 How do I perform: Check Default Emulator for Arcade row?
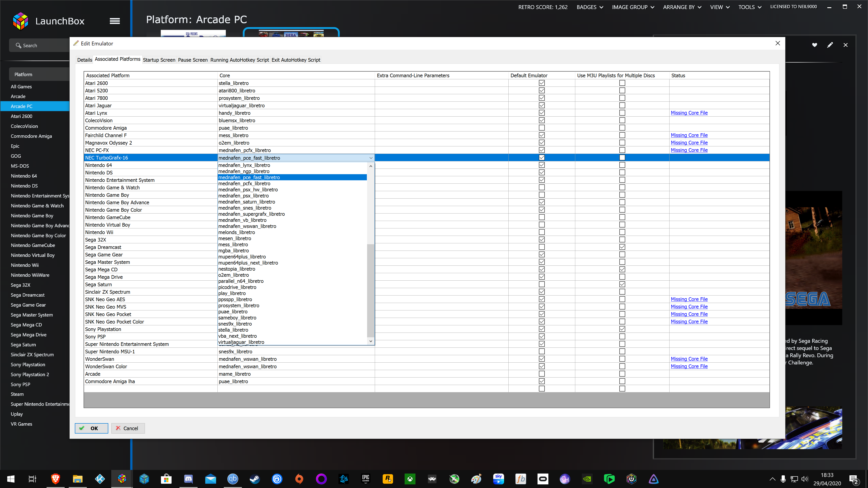point(542,374)
